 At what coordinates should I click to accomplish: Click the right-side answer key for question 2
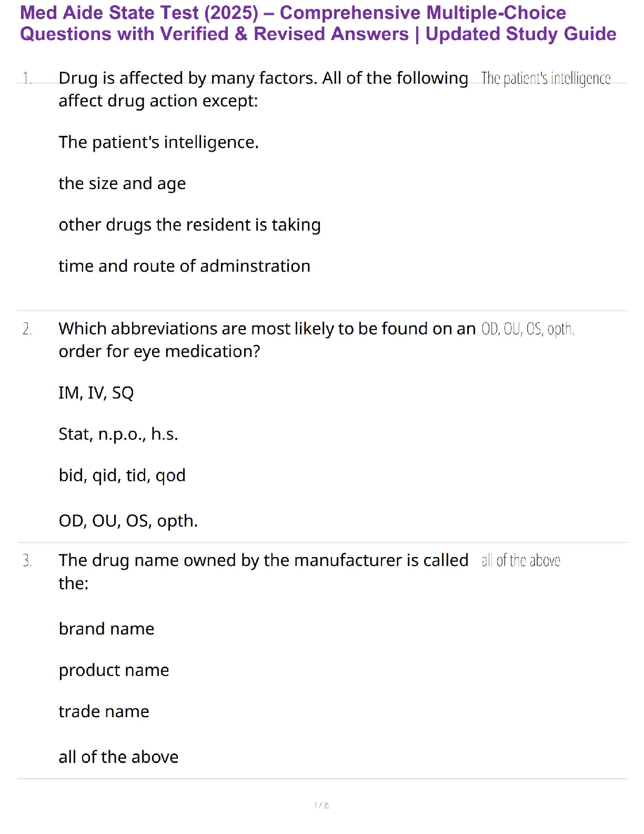click(x=527, y=329)
